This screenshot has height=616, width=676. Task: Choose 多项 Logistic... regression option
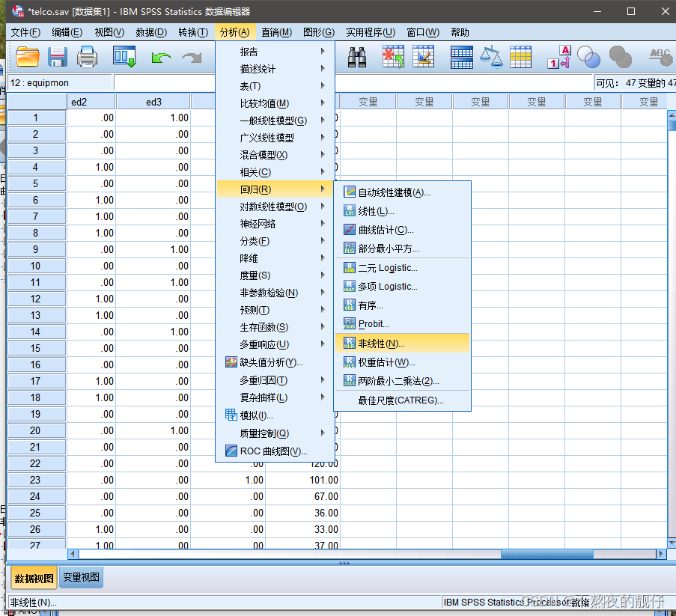click(x=402, y=286)
